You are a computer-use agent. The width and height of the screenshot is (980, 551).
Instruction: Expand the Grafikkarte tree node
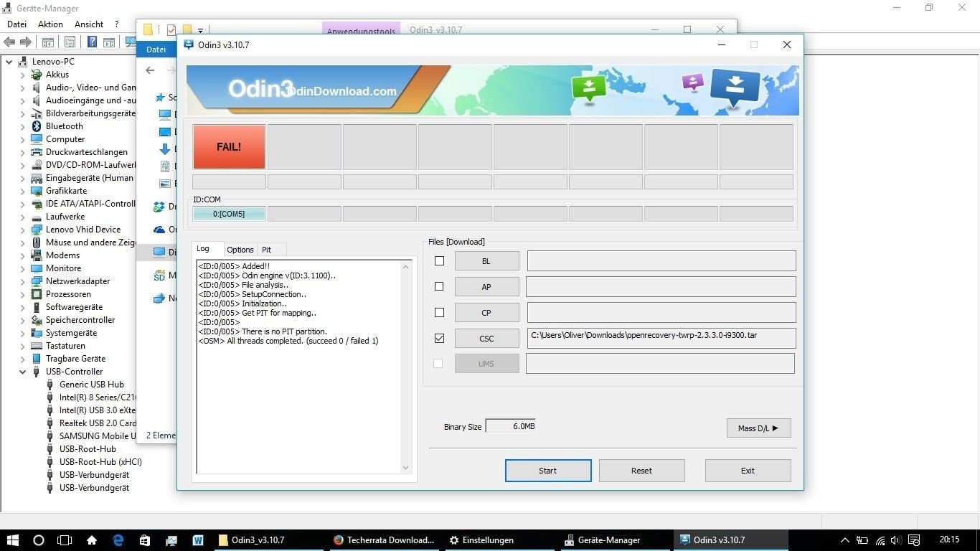coord(23,191)
